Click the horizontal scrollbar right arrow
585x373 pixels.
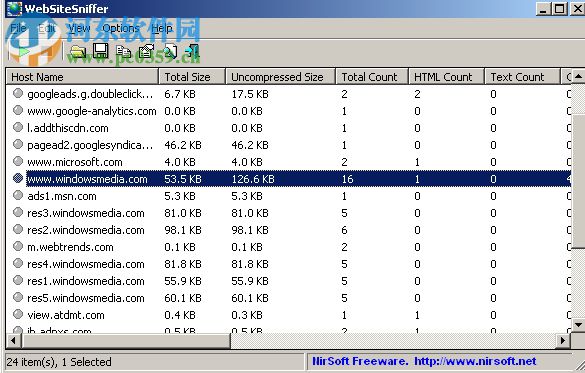coord(563,340)
